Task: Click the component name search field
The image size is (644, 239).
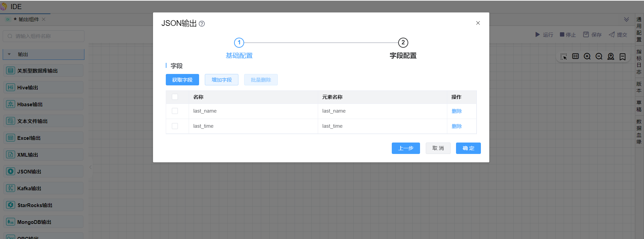Action: 44,36
